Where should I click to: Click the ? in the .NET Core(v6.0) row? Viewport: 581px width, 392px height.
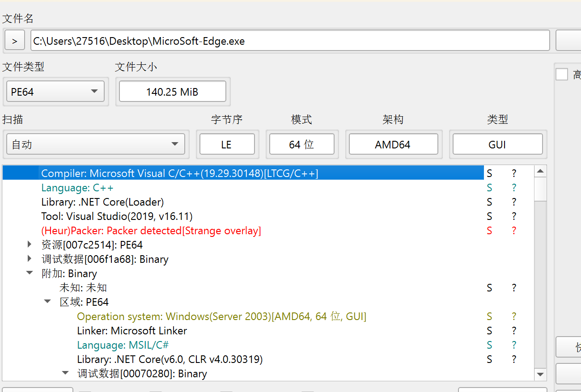click(514, 359)
